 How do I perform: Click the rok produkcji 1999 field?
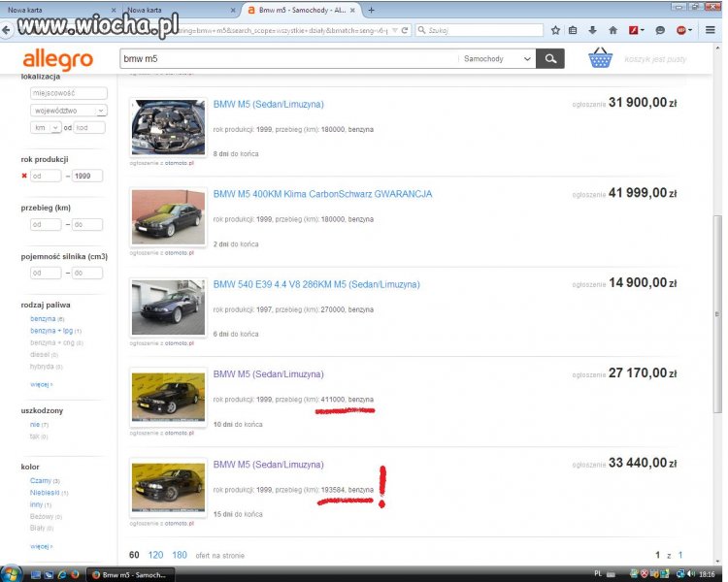(x=87, y=176)
